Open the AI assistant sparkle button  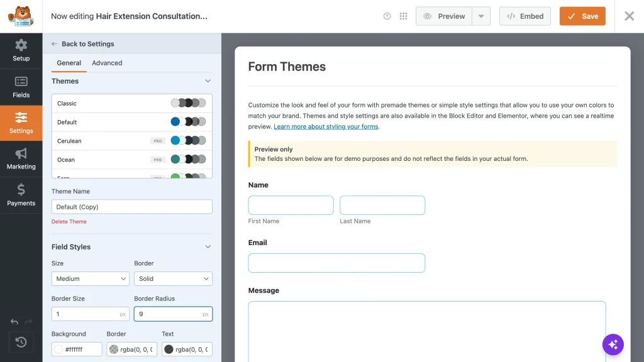(613, 344)
